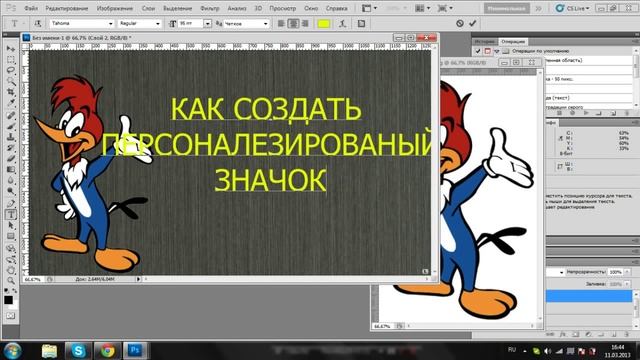Open the font size dropdown arrow

click(x=207, y=24)
